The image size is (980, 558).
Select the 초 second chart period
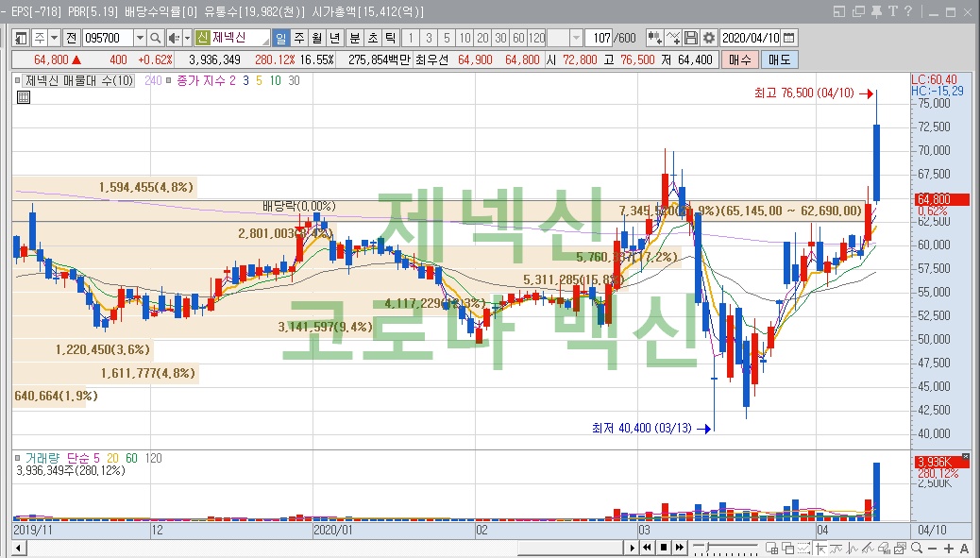[373, 38]
